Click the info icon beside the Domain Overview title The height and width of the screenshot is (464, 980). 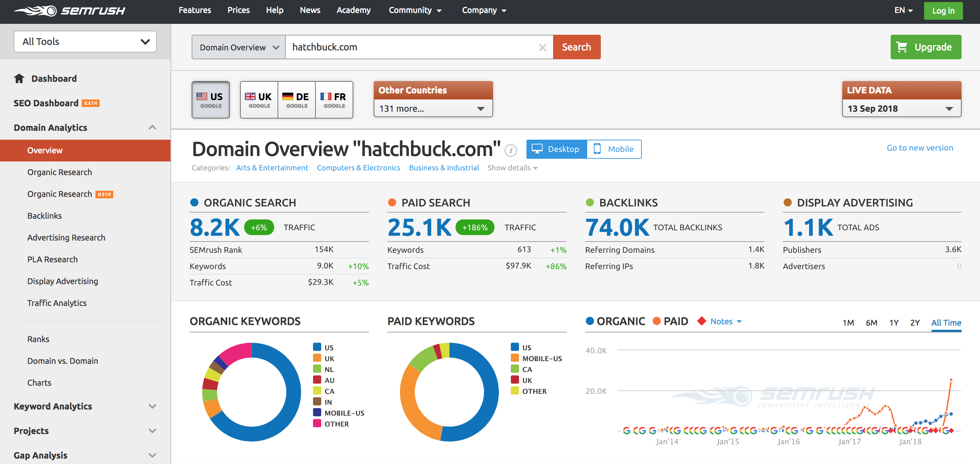pyautogui.click(x=510, y=151)
